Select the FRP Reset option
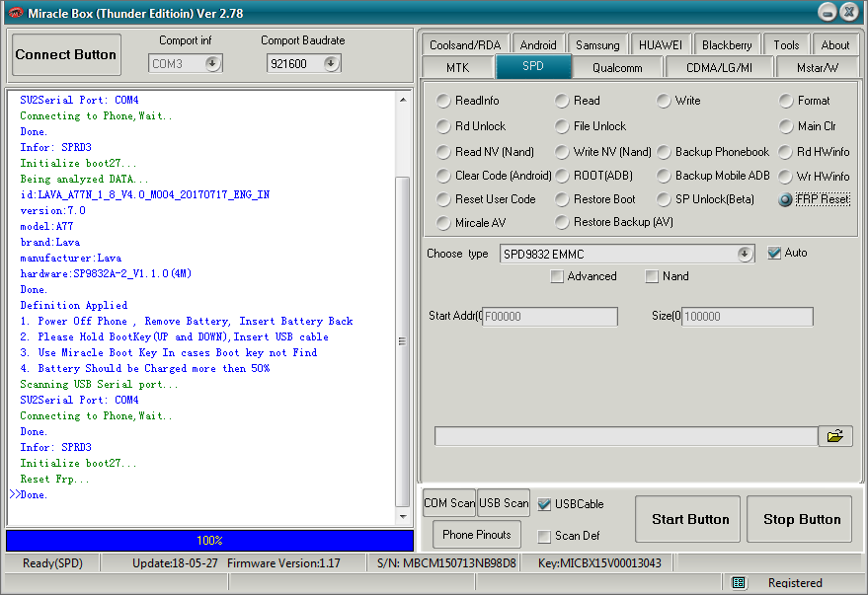Screen dimensions: 868x595 (x=814, y=199)
